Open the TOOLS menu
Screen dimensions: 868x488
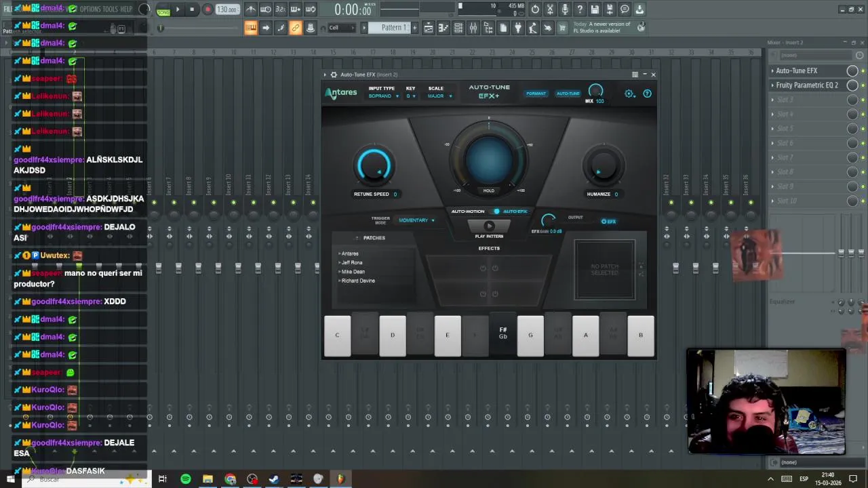[x=111, y=9]
